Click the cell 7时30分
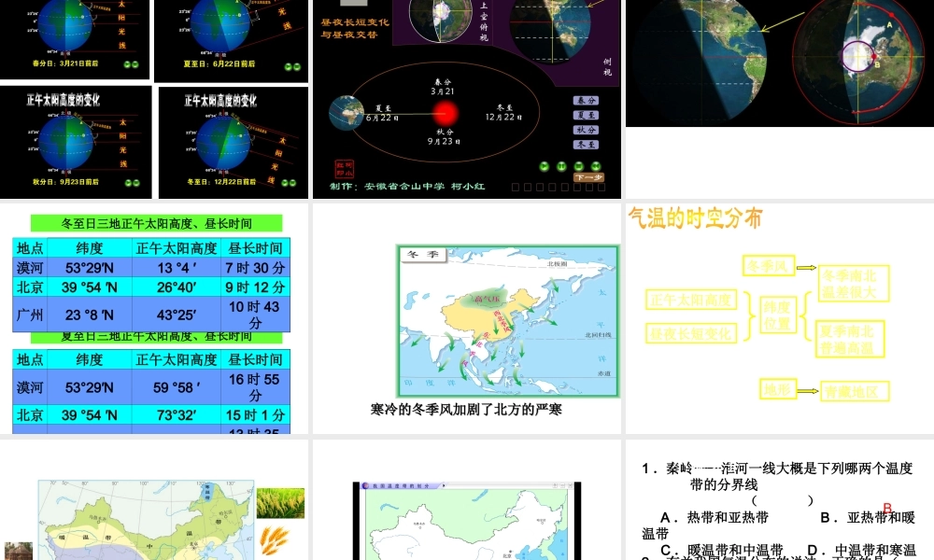This screenshot has width=934, height=560. [x=255, y=268]
